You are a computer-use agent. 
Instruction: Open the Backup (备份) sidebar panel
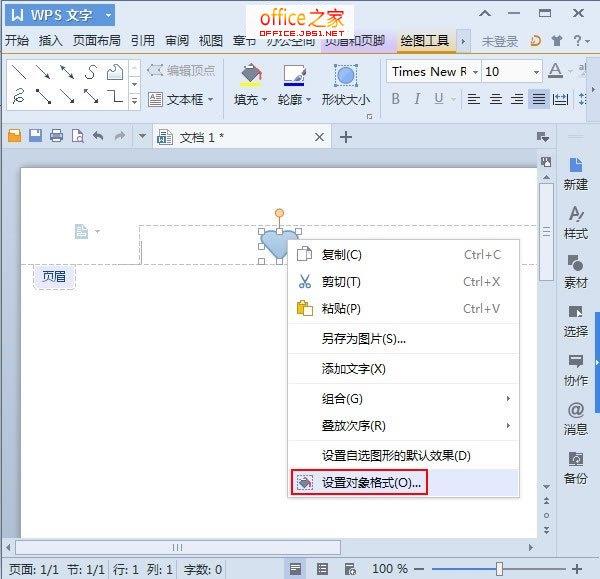pyautogui.click(x=576, y=468)
